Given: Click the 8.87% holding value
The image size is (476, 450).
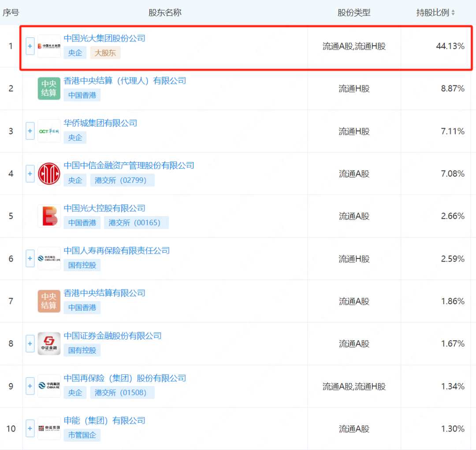Looking at the screenshot, I should (453, 89).
